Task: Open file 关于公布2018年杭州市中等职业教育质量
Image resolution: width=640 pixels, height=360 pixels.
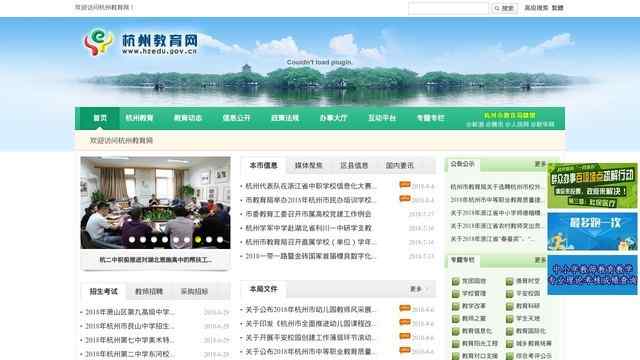Action: pyautogui.click(x=311, y=351)
